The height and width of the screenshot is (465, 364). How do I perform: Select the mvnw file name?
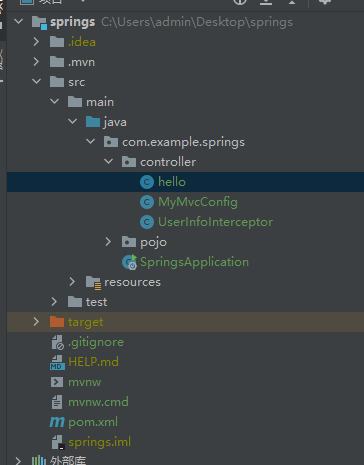pyautogui.click(x=85, y=382)
